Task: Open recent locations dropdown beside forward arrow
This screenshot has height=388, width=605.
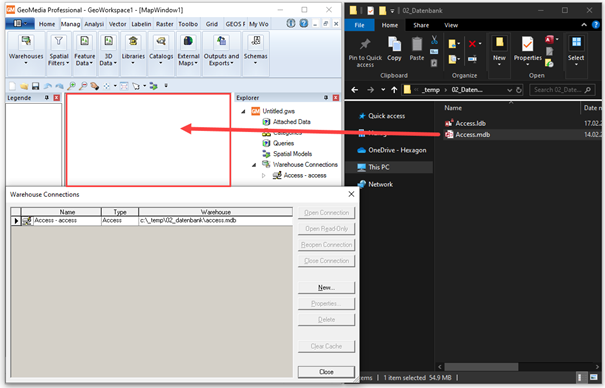Action: point(383,90)
